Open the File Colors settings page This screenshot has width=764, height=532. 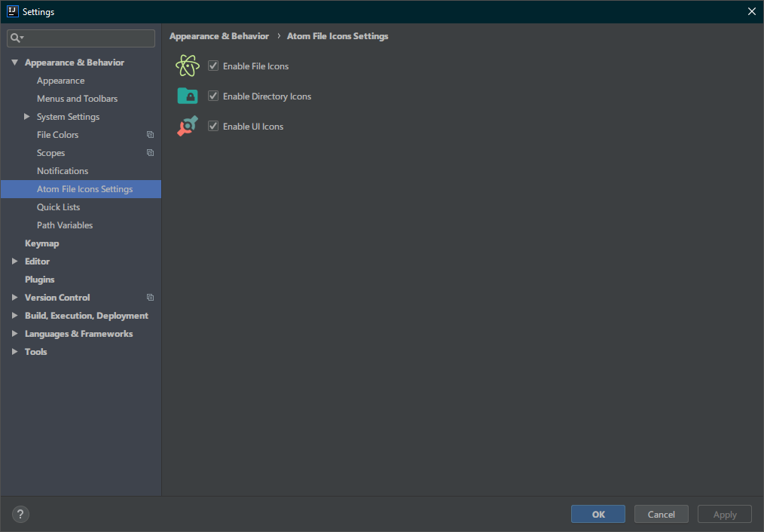click(x=57, y=135)
